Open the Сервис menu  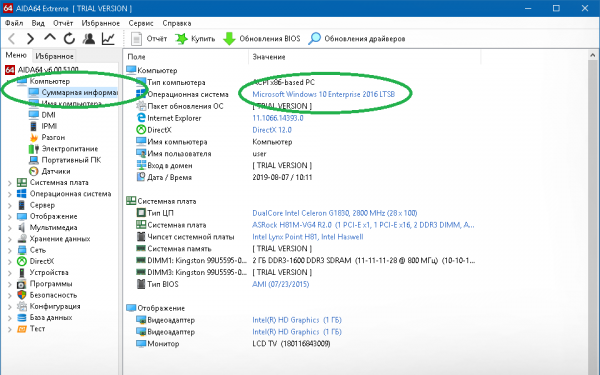click(141, 23)
